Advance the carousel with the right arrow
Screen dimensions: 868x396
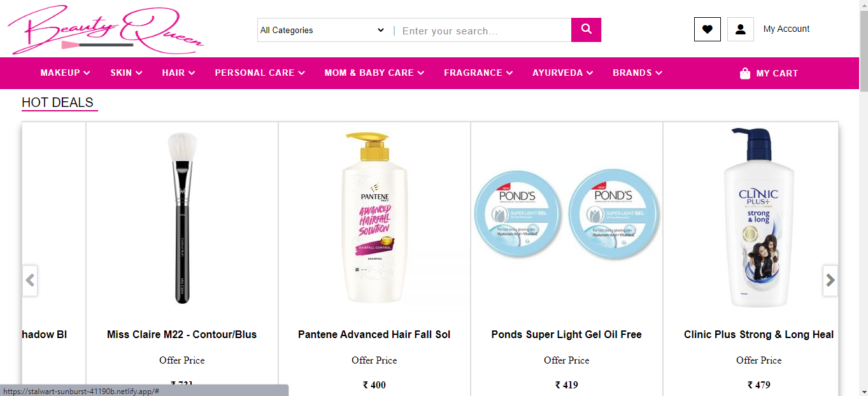[830, 280]
